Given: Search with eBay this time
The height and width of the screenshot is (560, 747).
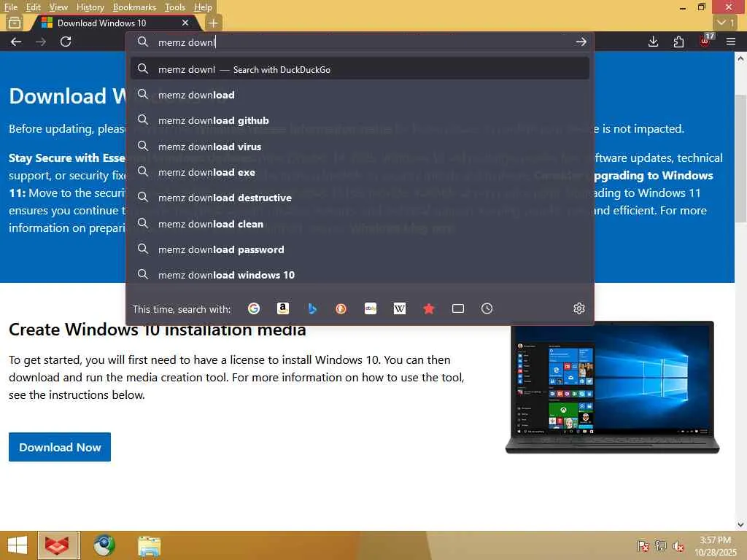Looking at the screenshot, I should (x=370, y=308).
